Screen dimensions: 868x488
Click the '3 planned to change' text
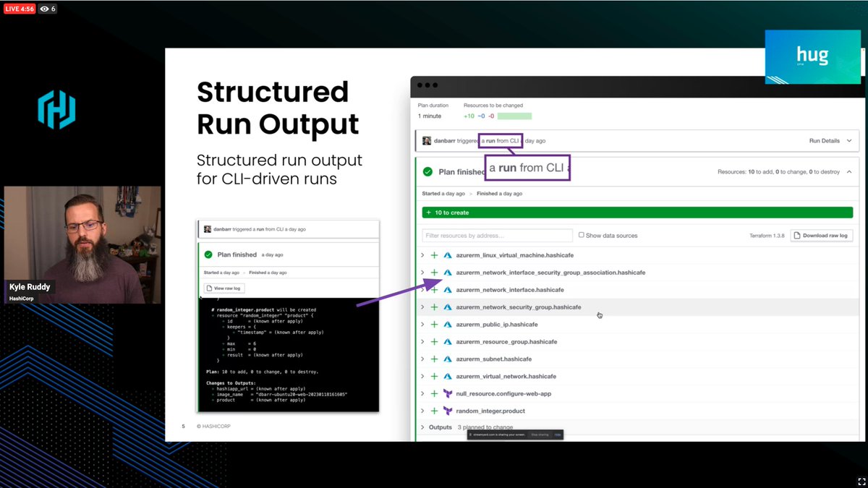tap(485, 427)
